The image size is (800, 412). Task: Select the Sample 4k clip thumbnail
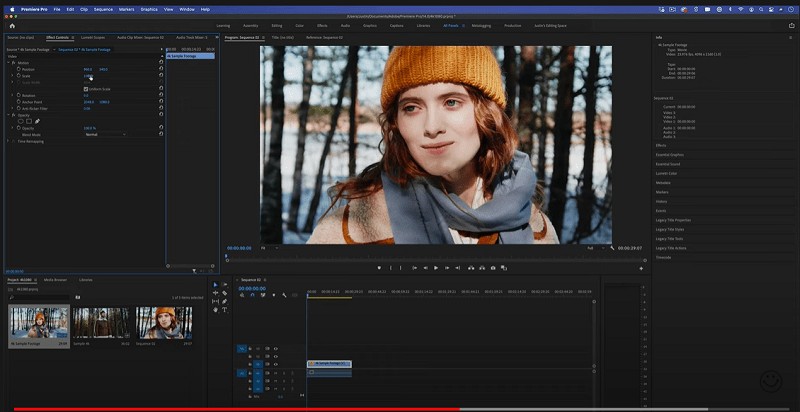click(101, 323)
